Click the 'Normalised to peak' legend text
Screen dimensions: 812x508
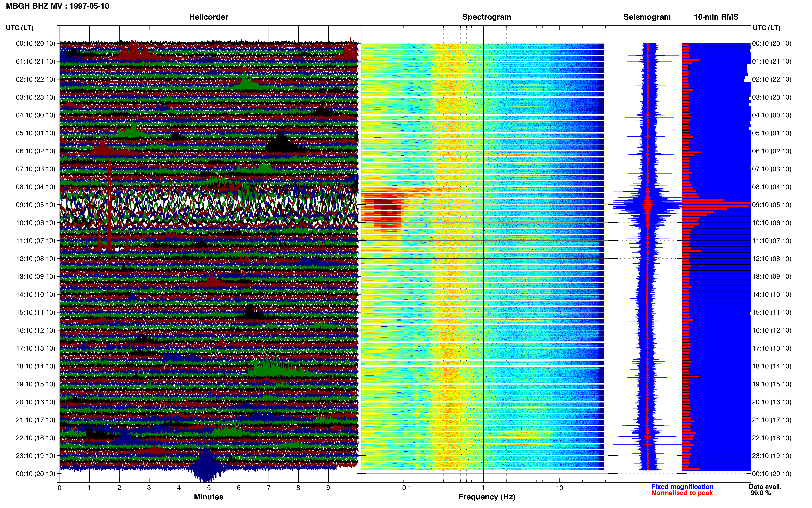682,493
